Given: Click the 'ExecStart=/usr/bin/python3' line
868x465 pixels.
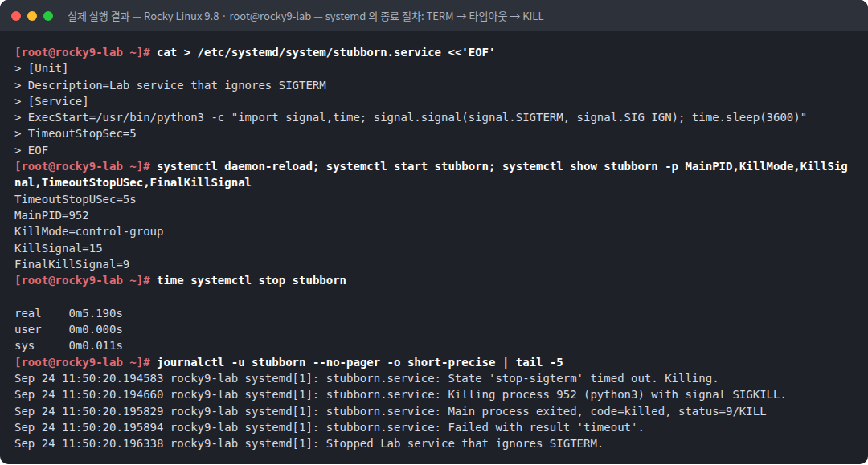Looking at the screenshot, I should [410, 117].
